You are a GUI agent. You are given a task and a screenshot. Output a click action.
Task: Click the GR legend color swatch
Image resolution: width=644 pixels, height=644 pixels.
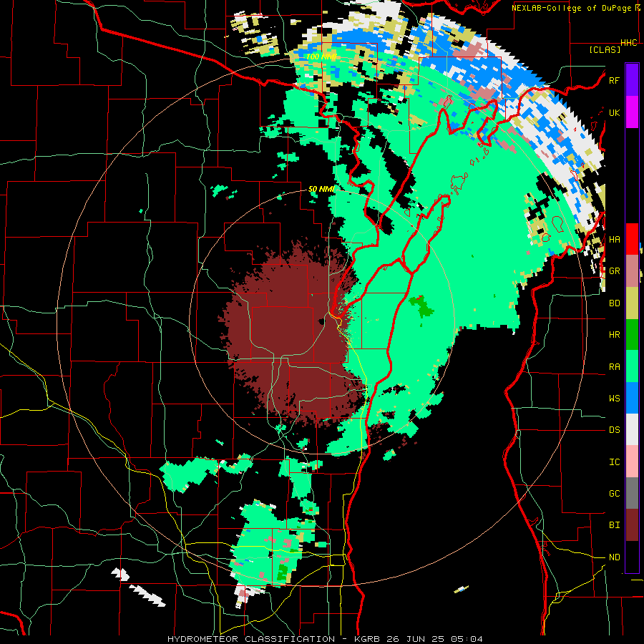point(632,271)
